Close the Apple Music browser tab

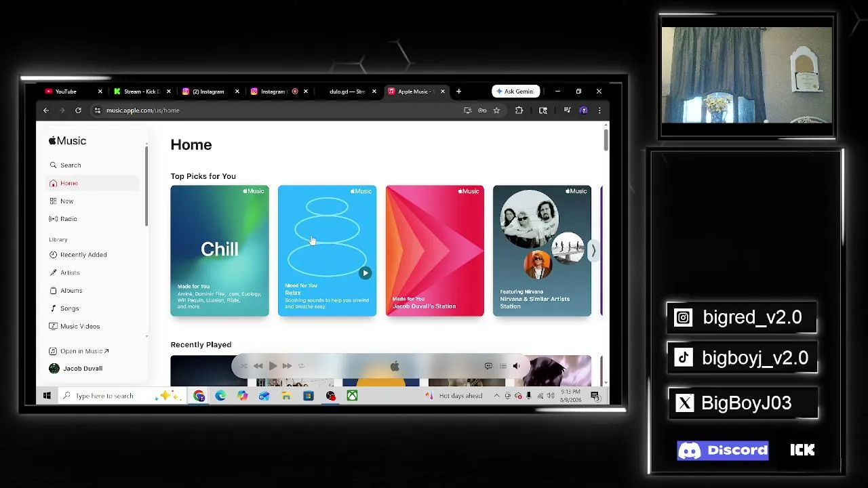point(443,91)
